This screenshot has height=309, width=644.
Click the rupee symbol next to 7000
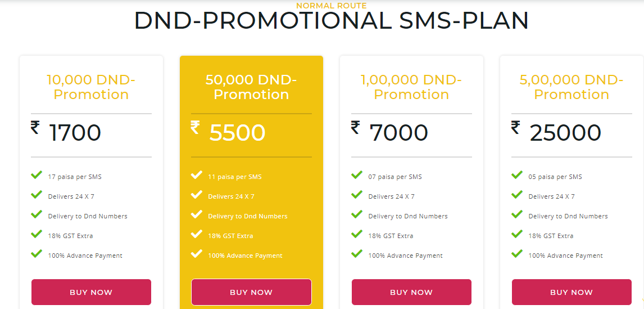(356, 127)
